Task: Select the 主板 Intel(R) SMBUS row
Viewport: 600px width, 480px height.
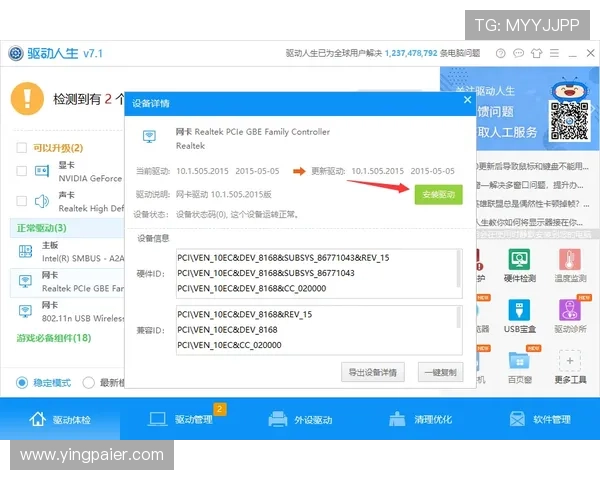Action: coord(67,251)
